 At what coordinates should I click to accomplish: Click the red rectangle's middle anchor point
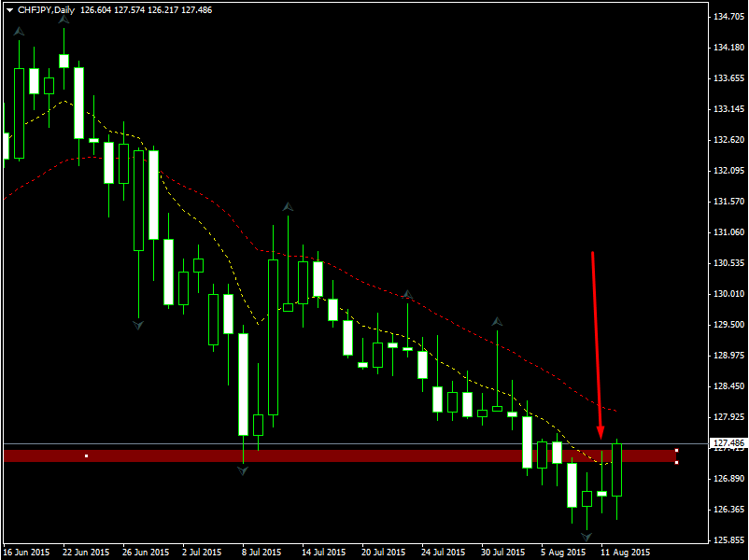click(x=87, y=455)
